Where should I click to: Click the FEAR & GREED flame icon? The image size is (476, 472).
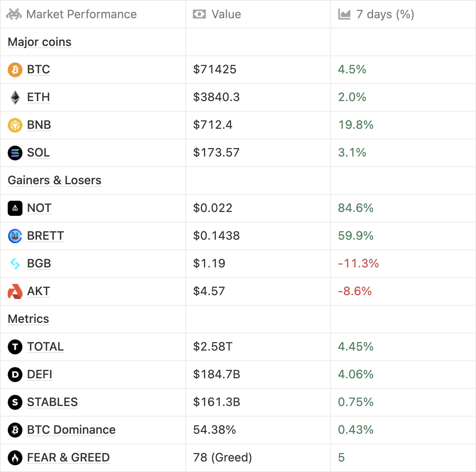[x=15, y=458]
